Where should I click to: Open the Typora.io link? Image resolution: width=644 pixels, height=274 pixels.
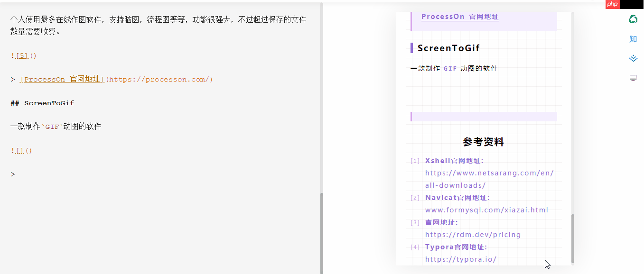click(x=461, y=259)
